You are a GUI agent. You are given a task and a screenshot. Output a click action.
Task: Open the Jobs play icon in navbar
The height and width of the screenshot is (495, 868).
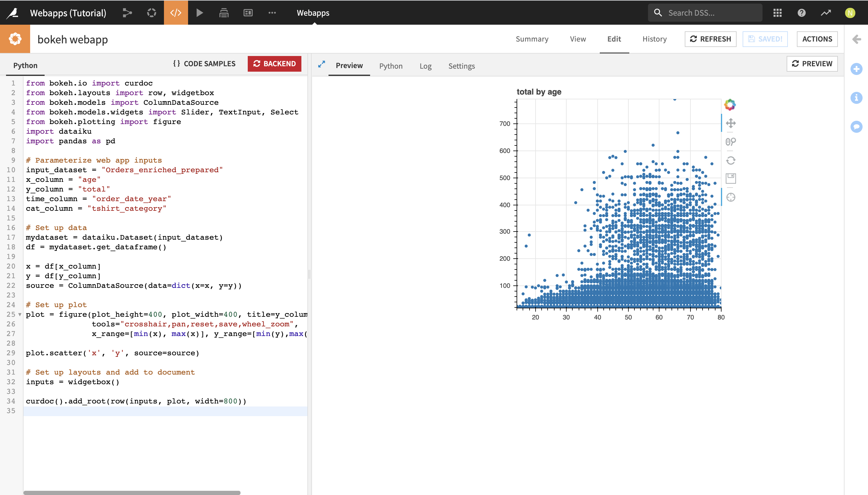[200, 13]
